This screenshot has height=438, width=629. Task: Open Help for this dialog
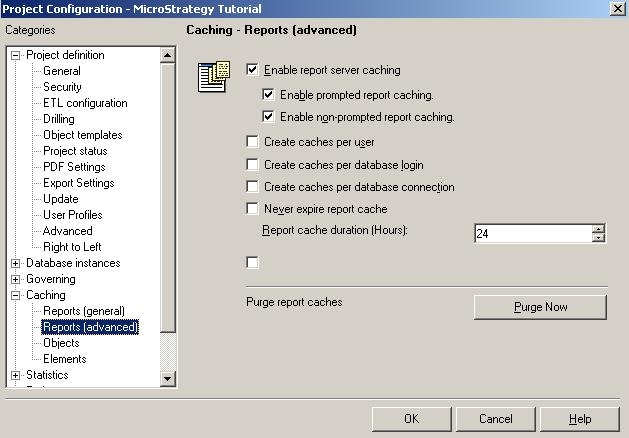click(x=580, y=419)
